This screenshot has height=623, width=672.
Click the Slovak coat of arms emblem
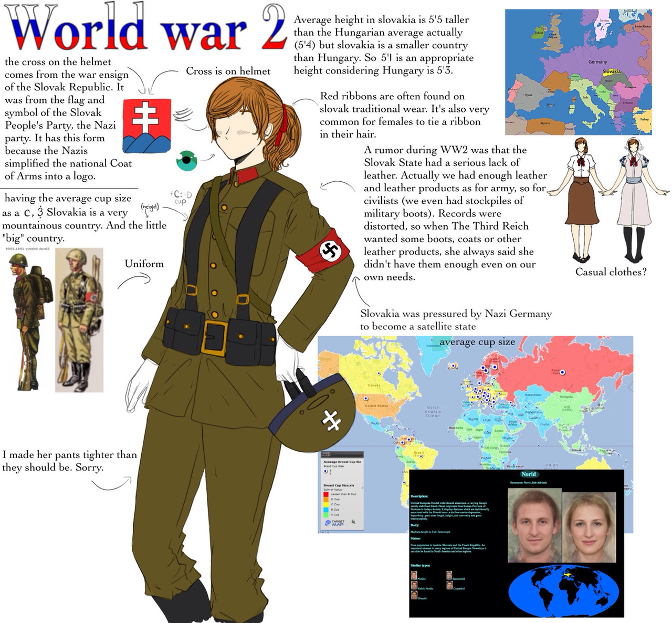click(x=146, y=126)
